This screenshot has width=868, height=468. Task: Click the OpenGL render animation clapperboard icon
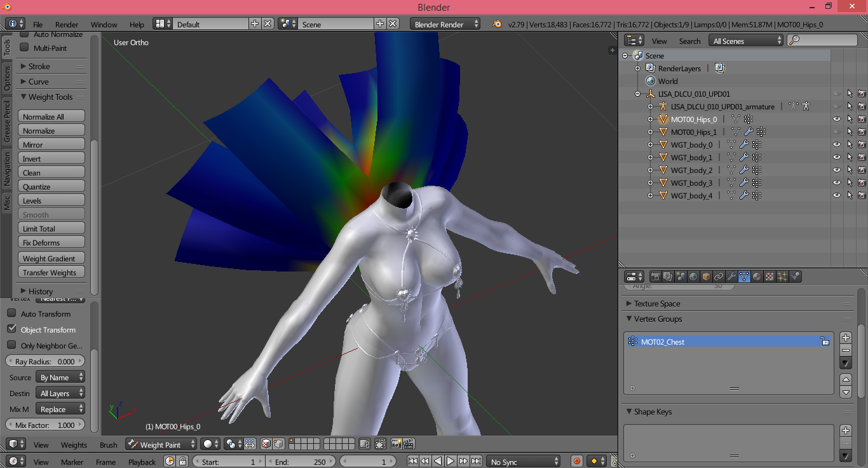pos(409,444)
